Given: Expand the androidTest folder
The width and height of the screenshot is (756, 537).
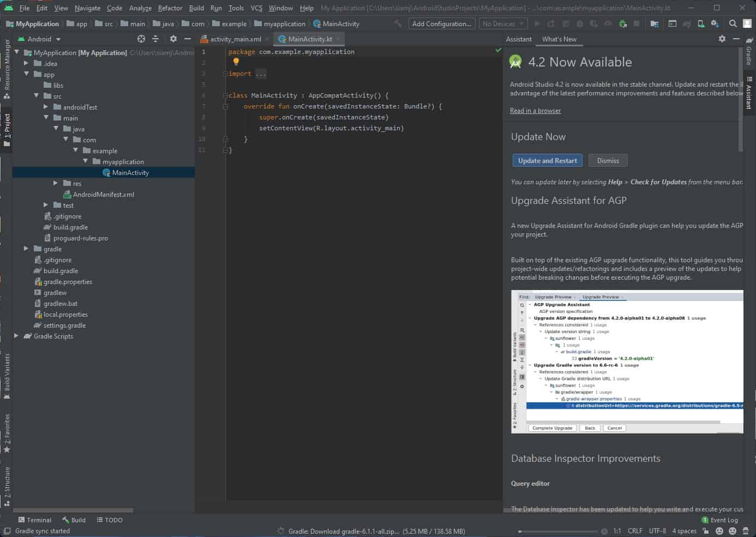Looking at the screenshot, I should coord(46,107).
